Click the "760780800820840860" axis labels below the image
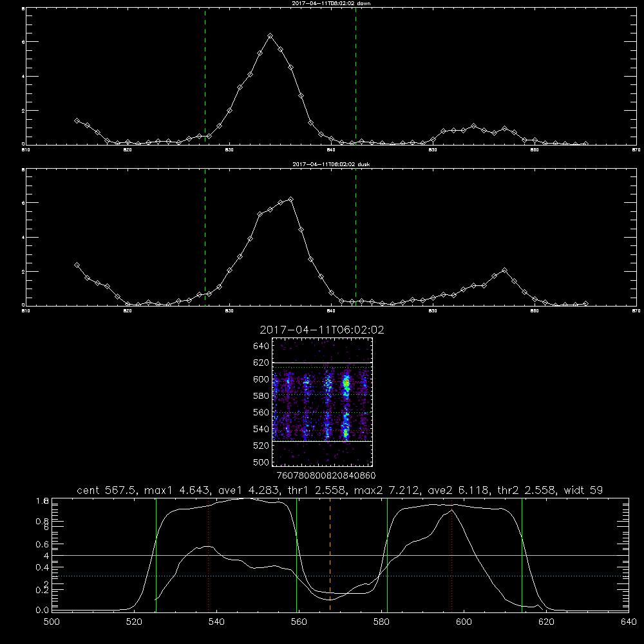Image resolution: width=644 pixels, height=644 pixels. tap(326, 476)
